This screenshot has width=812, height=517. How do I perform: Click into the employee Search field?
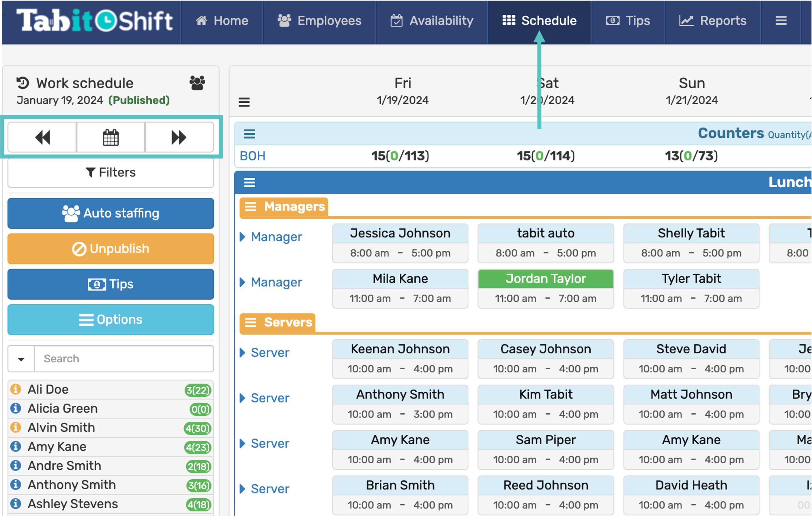[x=124, y=359]
